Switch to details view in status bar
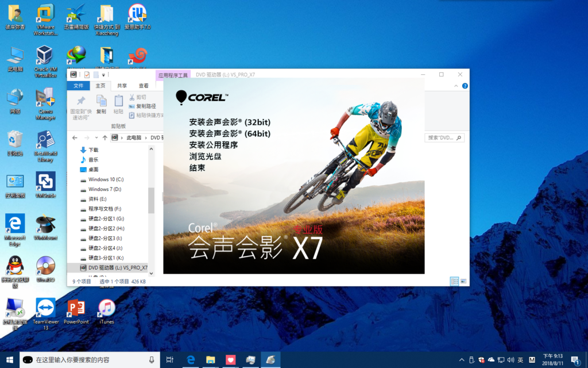 [454, 281]
